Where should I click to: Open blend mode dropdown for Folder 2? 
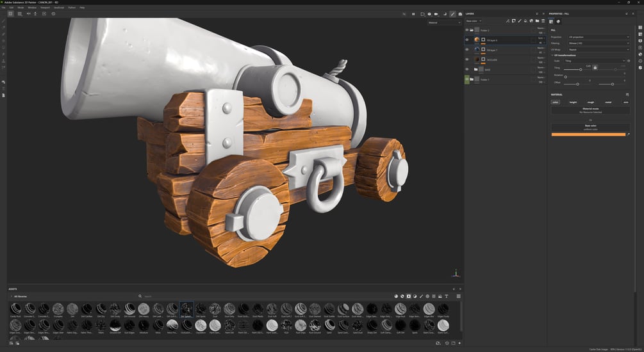pyautogui.click(x=540, y=28)
